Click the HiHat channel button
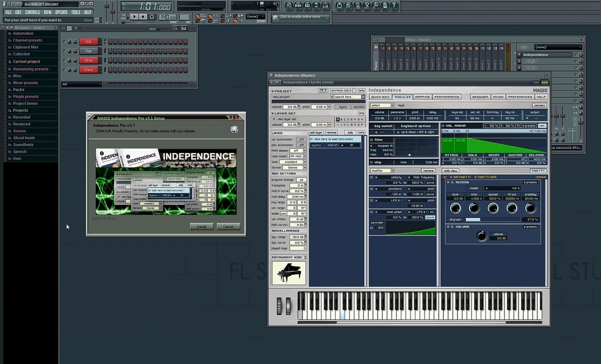Image resolution: width=601 pixels, height=364 pixels. click(x=89, y=60)
